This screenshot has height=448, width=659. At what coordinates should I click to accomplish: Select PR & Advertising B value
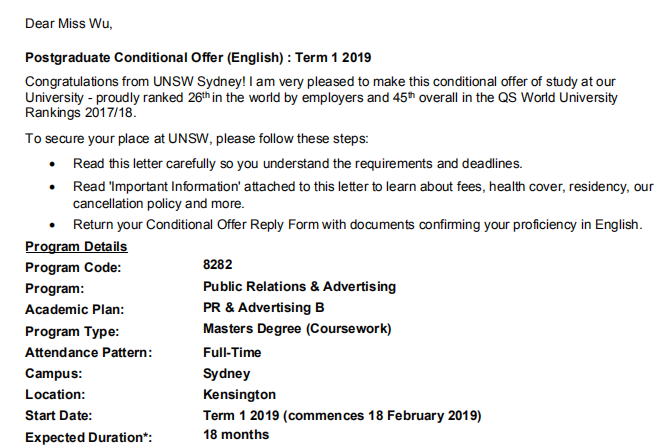(264, 308)
